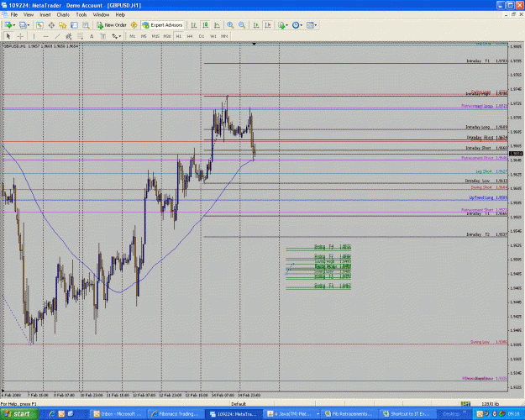525x420 pixels.
Task: Switch chart to M5 timeframe
Action: tap(144, 36)
